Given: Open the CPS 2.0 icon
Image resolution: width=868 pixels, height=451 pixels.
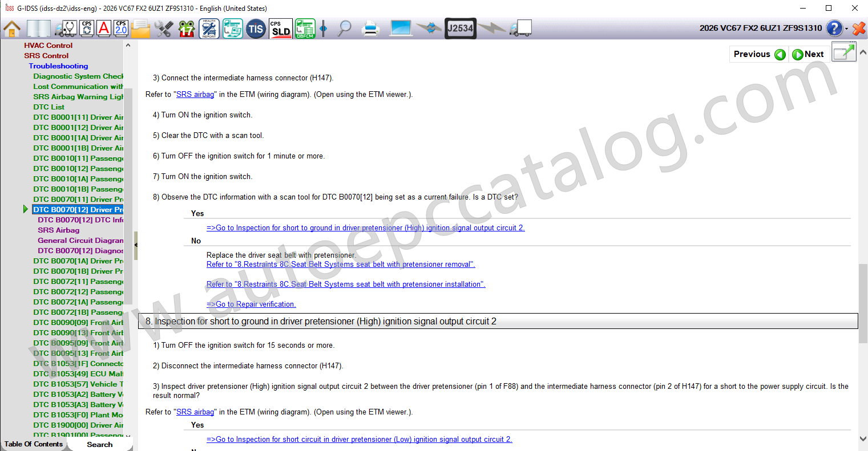Looking at the screenshot, I should click(121, 28).
